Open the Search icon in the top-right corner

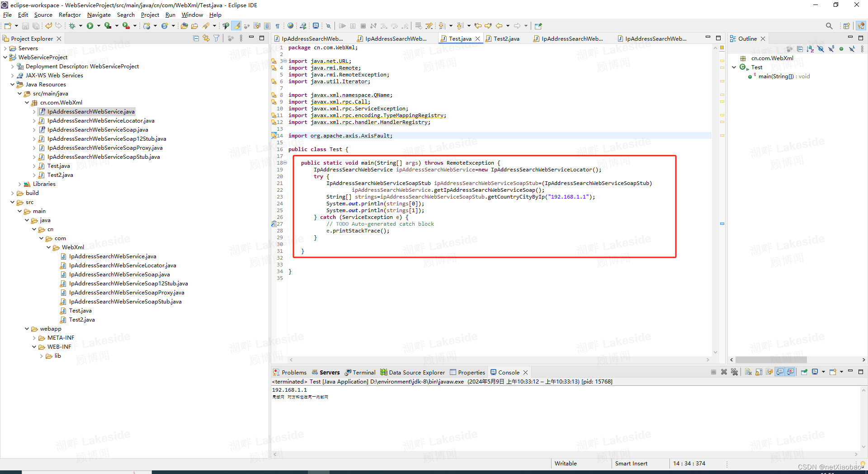tap(829, 26)
